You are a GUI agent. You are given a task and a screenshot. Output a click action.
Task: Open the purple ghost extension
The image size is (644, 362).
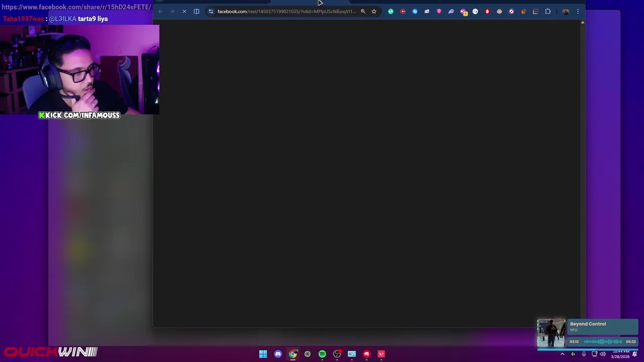(451, 11)
